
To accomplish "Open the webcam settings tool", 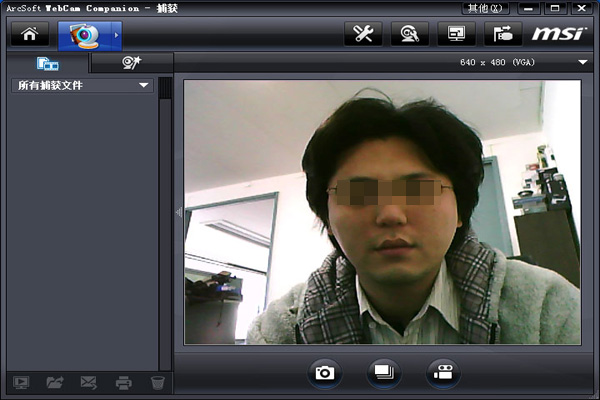I will [410, 34].
